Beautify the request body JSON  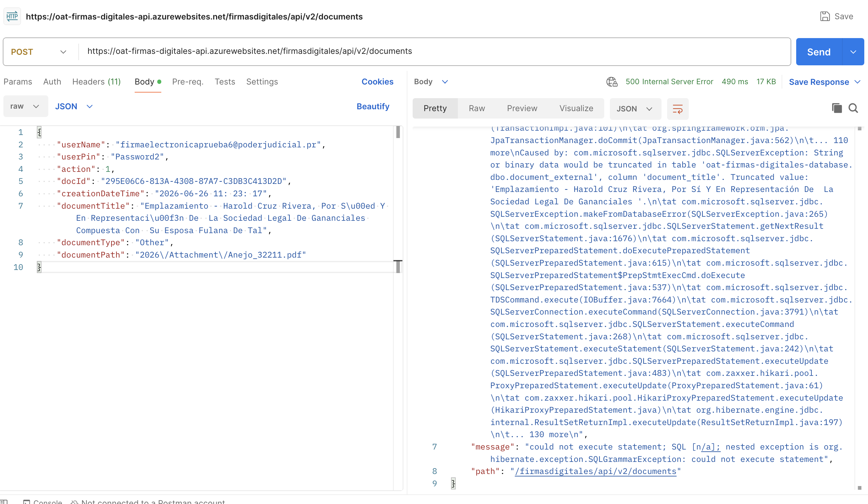point(373,106)
